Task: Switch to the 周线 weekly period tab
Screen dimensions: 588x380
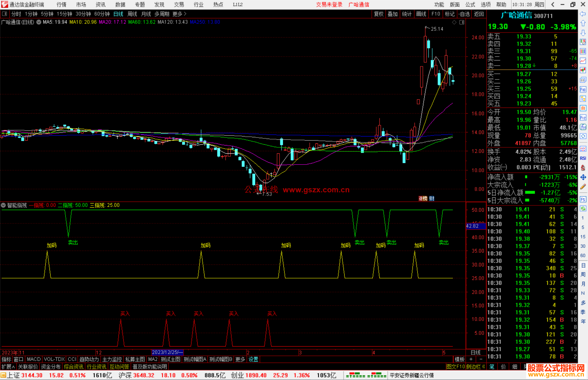Action: click(132, 14)
